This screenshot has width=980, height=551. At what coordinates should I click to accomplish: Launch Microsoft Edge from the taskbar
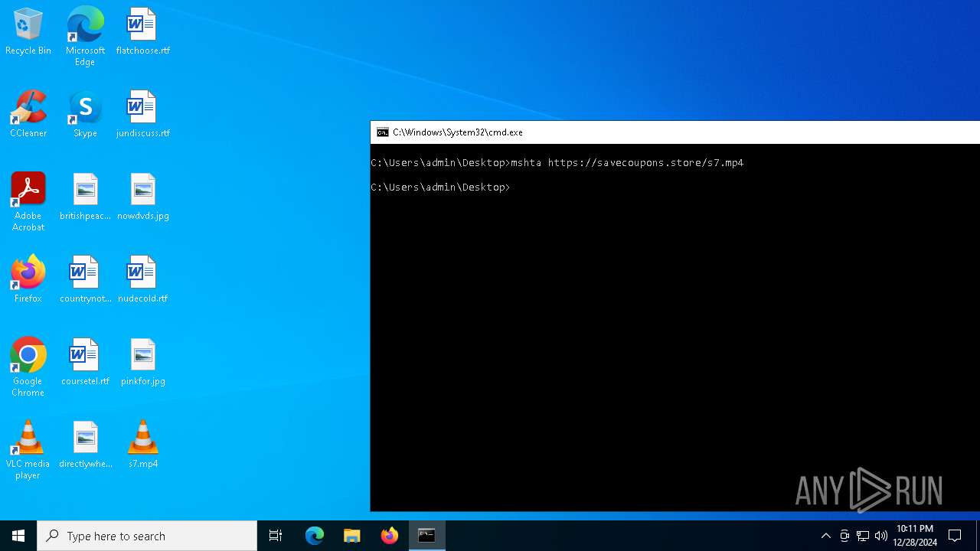tap(315, 536)
